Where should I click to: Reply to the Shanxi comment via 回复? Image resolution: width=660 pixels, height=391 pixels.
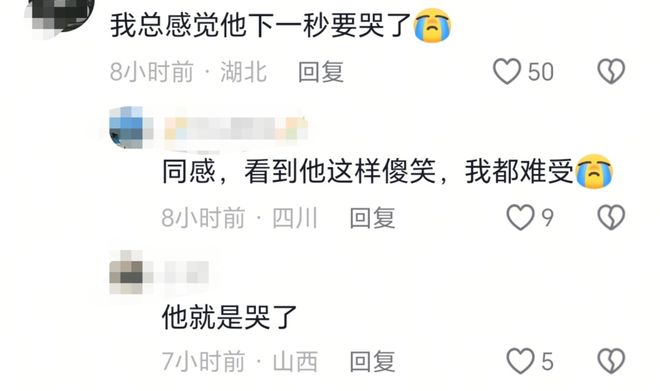[373, 361]
